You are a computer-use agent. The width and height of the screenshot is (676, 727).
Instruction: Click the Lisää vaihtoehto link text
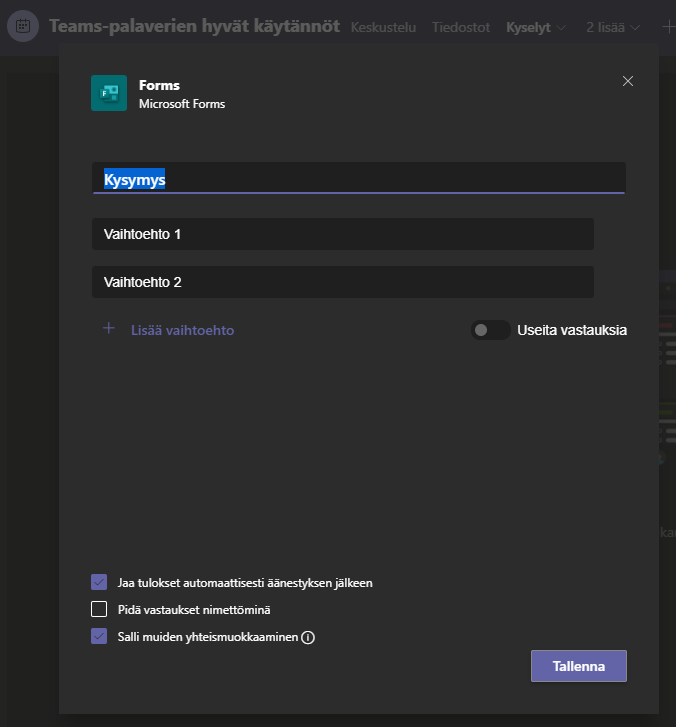182,329
